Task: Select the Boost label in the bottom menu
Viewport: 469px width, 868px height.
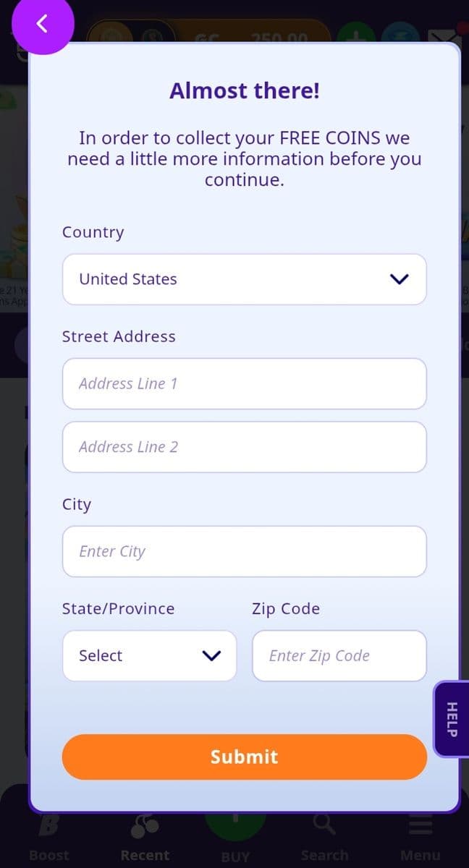Action: 48,854
